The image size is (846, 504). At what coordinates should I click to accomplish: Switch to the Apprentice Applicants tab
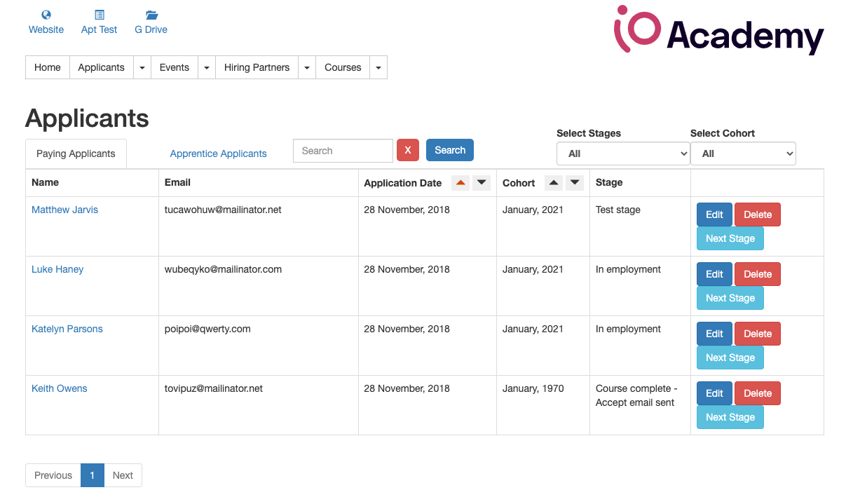click(218, 153)
